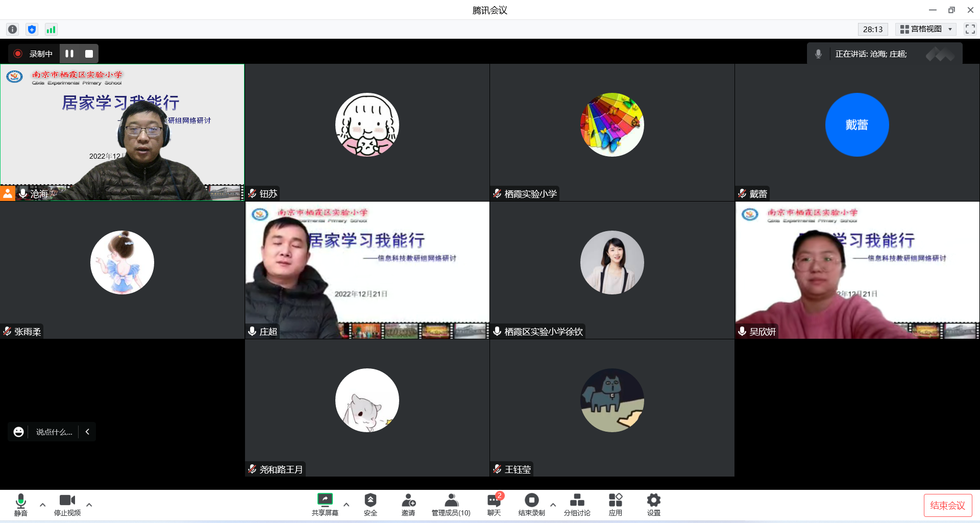Check the green network signal icon
Screen dimensions: 980x523
point(51,30)
